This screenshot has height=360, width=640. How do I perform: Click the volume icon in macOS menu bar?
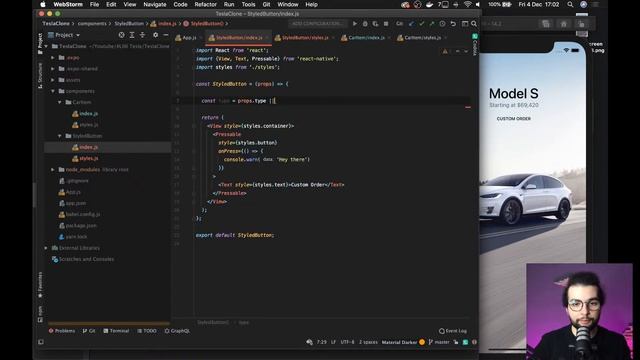478,4
